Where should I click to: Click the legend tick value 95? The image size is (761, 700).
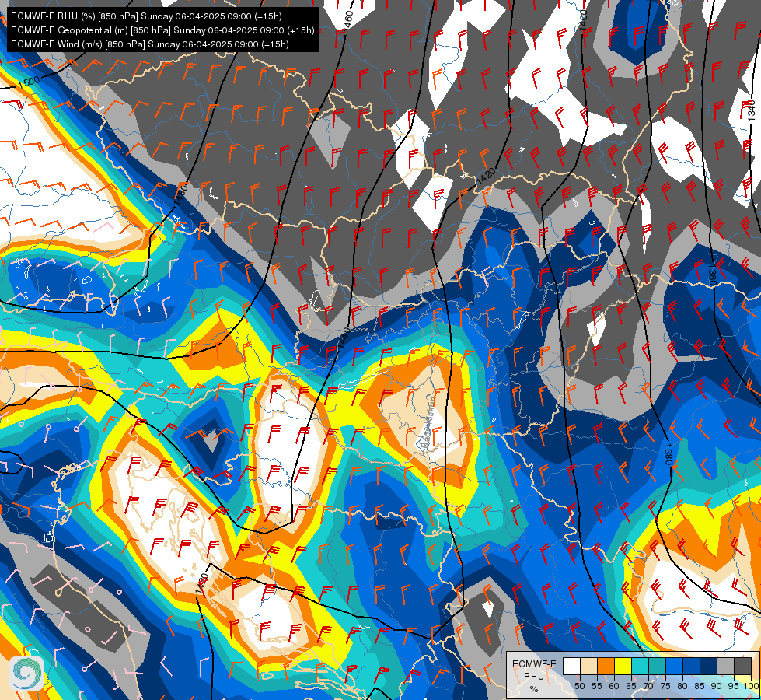734,686
